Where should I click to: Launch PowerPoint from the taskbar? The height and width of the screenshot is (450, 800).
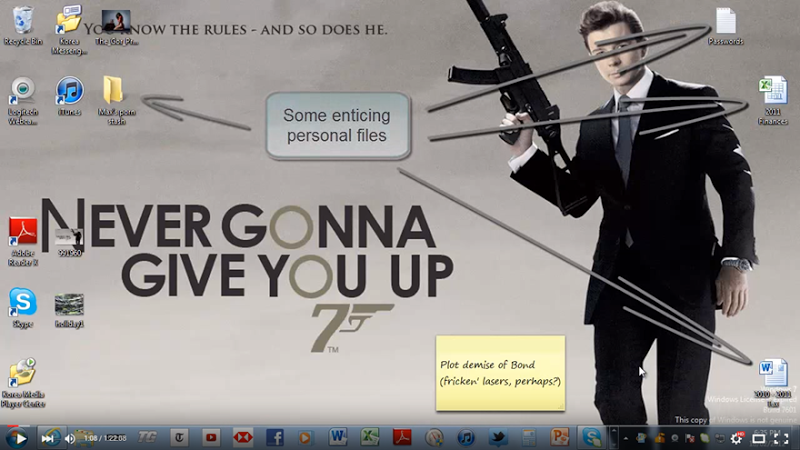[560, 437]
